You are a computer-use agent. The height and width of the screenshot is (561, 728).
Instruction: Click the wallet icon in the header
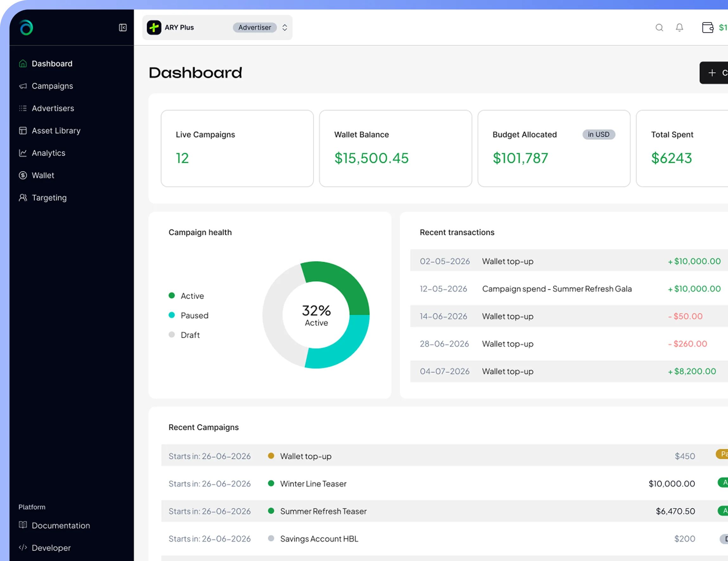(x=707, y=27)
